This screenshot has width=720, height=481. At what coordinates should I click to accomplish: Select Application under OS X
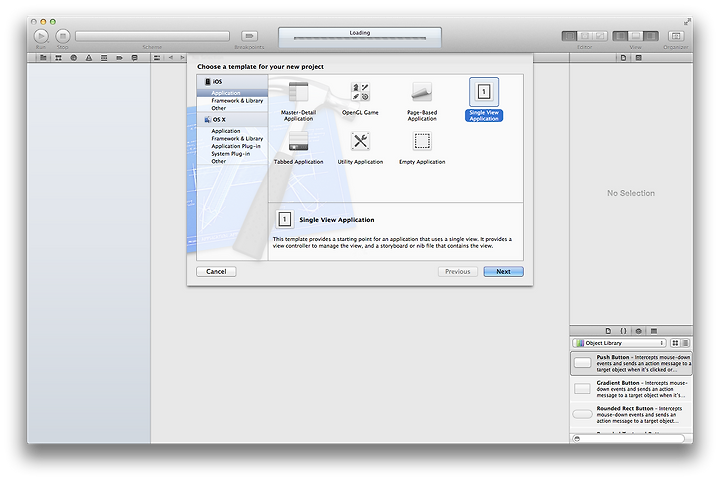click(232, 131)
